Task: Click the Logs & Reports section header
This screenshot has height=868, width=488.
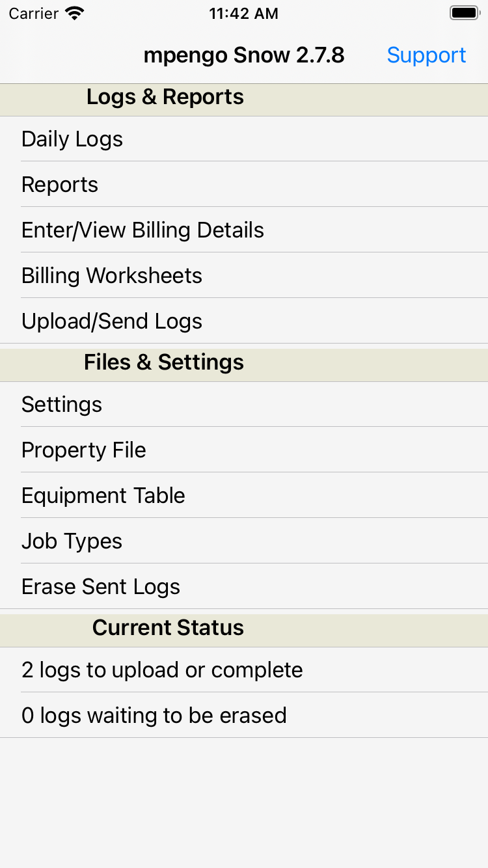Action: 165,98
